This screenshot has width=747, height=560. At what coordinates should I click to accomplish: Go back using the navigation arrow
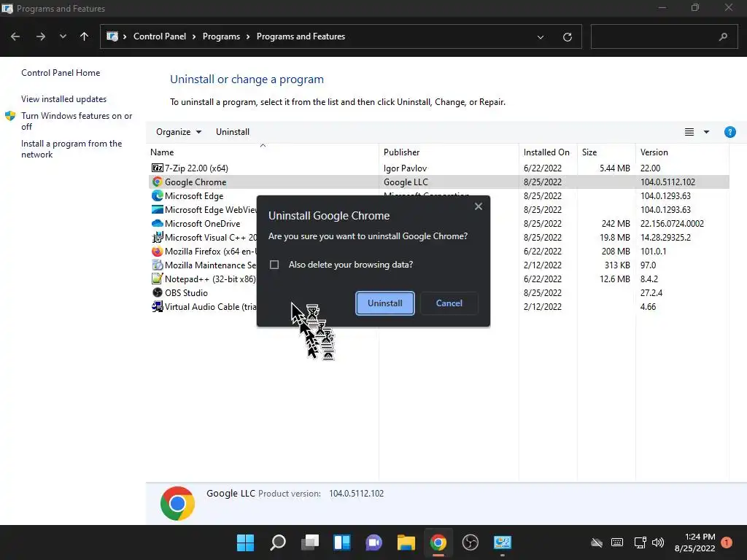(x=15, y=36)
